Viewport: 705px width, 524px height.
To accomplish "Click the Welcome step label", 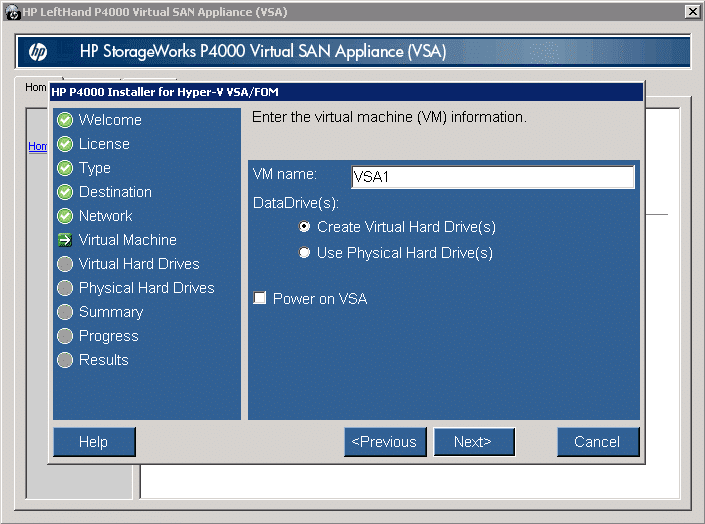I will [110, 120].
